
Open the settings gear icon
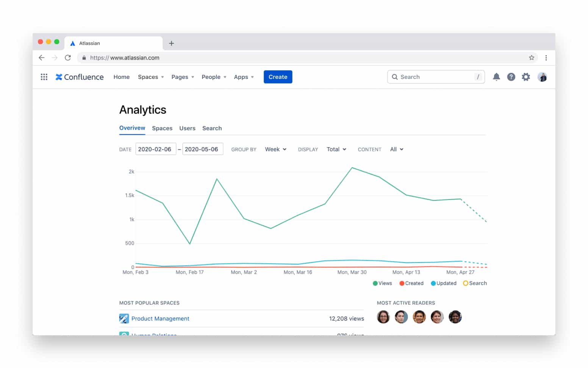coord(526,77)
